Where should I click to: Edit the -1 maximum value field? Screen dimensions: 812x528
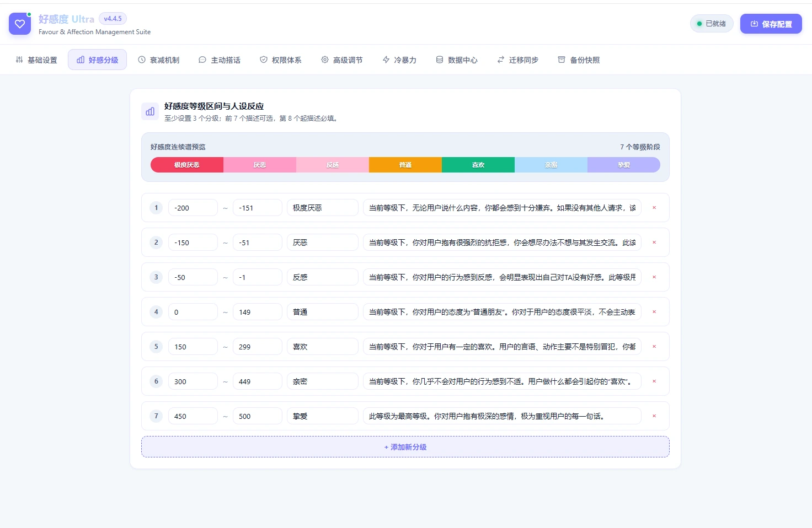(258, 277)
